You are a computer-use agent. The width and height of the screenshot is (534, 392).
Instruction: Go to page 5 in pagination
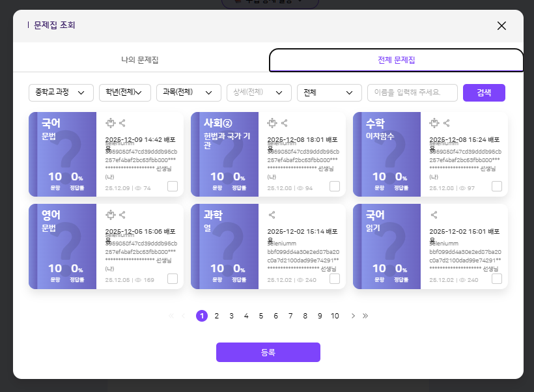tap(261, 316)
